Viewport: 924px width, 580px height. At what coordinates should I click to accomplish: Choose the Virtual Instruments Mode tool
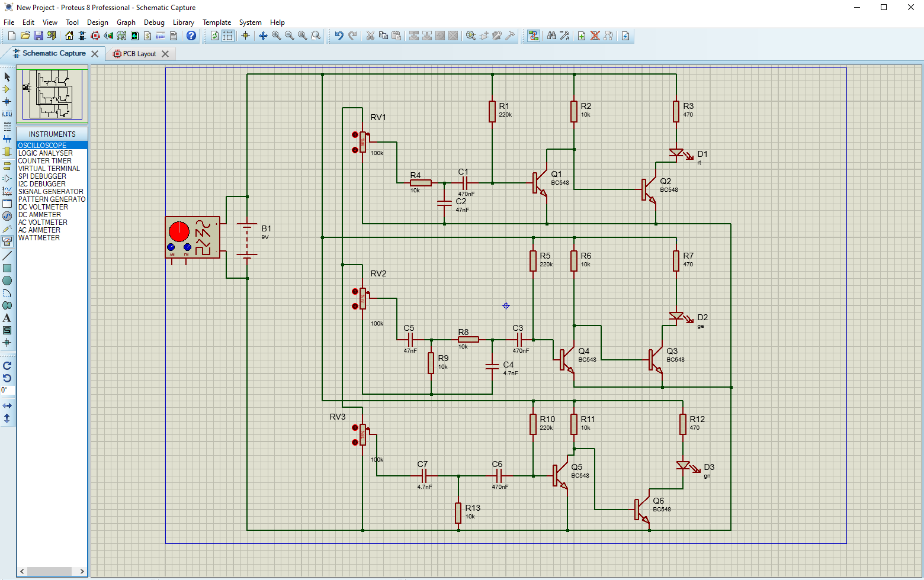[x=7, y=241]
